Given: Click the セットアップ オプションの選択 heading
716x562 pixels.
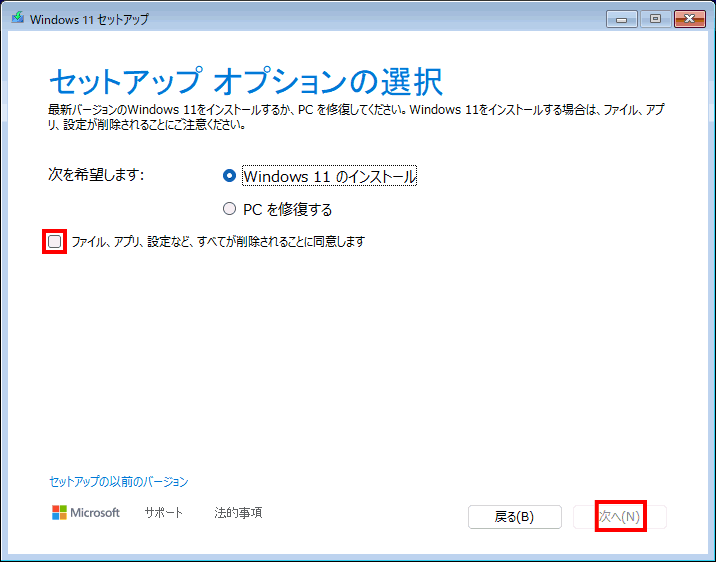Looking at the screenshot, I should (246, 83).
